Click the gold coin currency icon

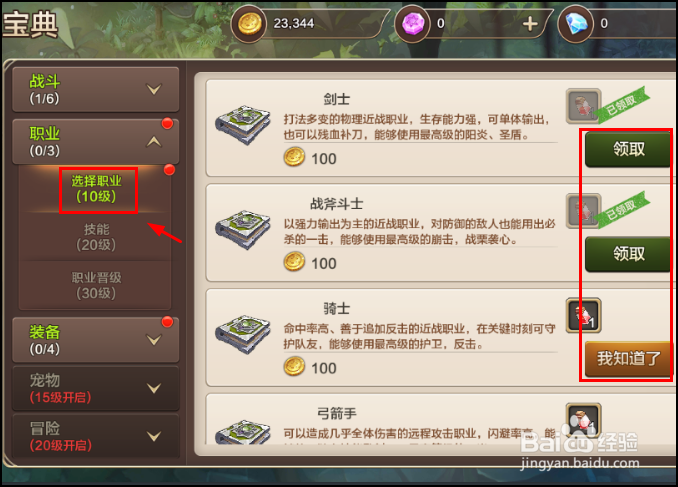tap(249, 23)
